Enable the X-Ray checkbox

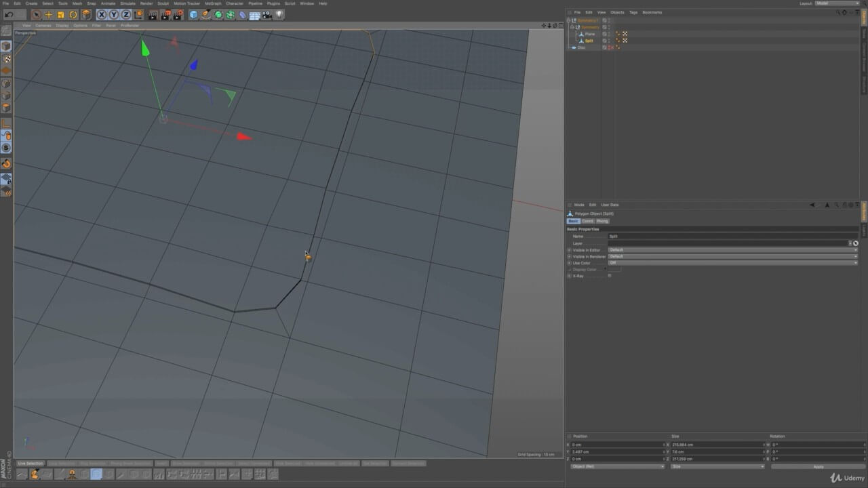[610, 276]
